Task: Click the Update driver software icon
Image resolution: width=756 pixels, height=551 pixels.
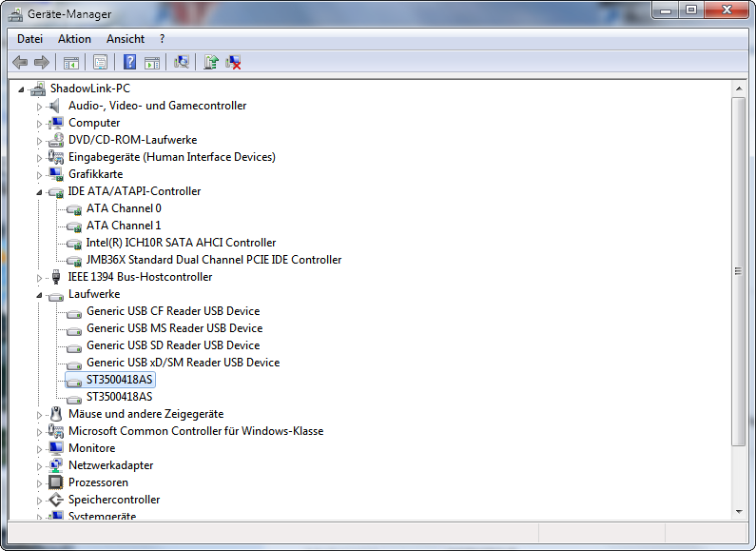Action: click(x=211, y=62)
